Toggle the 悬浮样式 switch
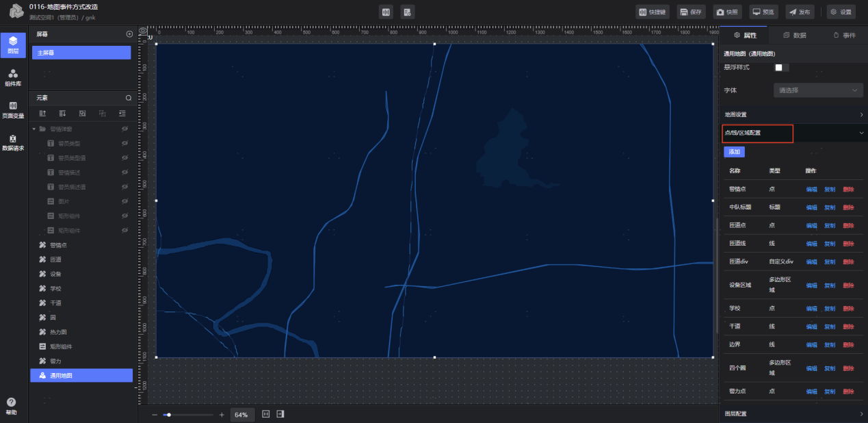868x423 pixels. [781, 67]
